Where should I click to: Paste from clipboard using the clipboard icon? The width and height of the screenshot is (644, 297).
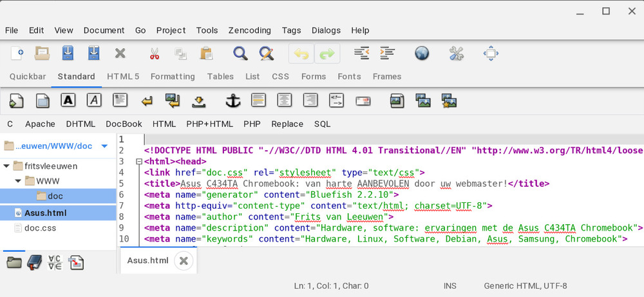point(206,53)
